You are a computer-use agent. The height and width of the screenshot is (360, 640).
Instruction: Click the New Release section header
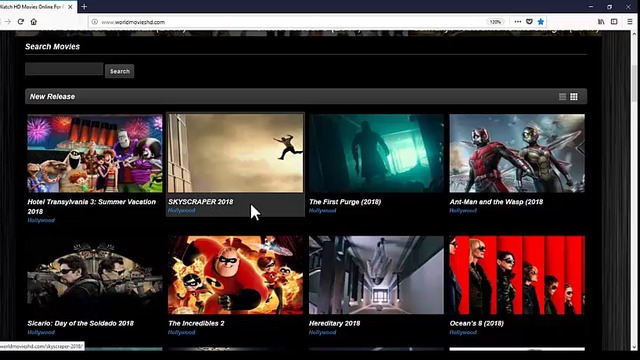pos(306,96)
